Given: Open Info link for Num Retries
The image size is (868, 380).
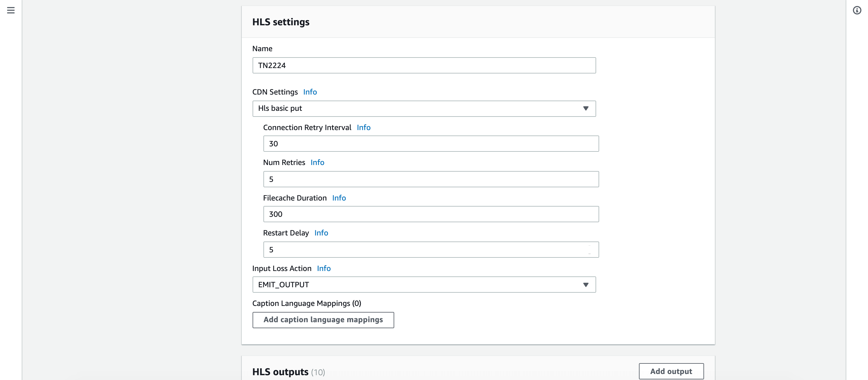Looking at the screenshot, I should (317, 163).
